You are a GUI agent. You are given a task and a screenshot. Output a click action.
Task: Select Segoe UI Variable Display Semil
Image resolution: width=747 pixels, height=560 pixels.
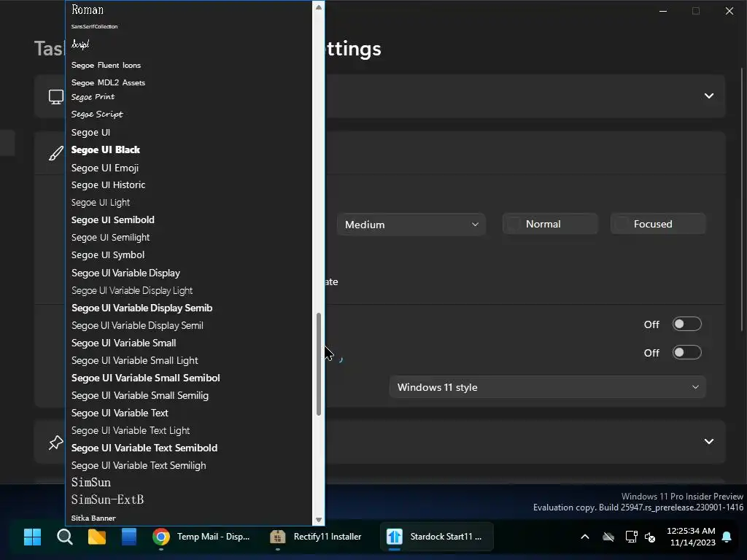(189, 326)
